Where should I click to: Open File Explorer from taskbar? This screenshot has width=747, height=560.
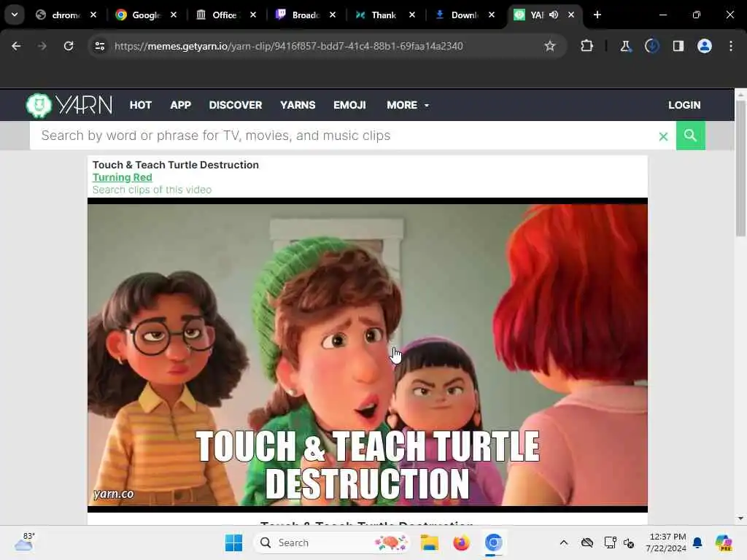(429, 542)
